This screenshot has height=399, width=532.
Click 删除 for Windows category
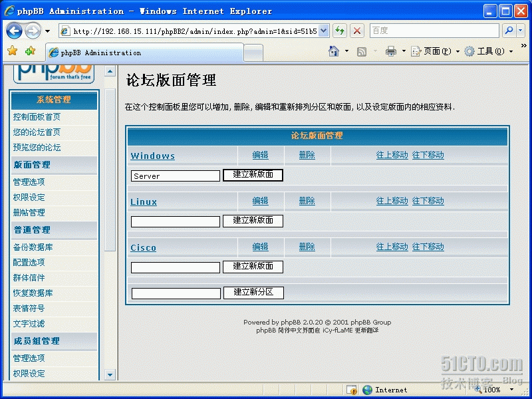[x=307, y=155]
